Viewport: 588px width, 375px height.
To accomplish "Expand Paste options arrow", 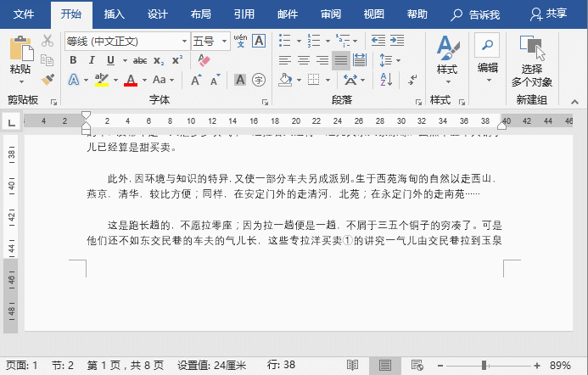I will coord(21,81).
